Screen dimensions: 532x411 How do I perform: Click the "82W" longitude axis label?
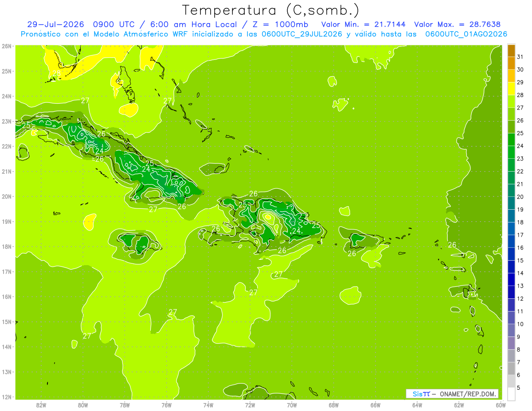(x=41, y=405)
